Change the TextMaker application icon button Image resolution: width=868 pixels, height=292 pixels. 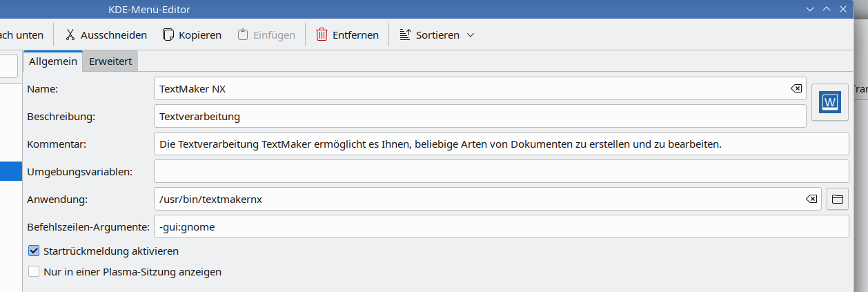click(829, 102)
